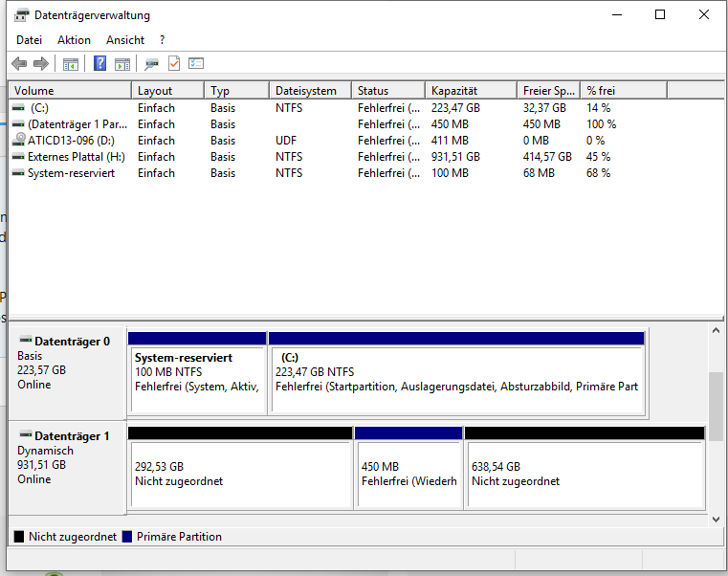
Task: Click the checkmark properties toolbar icon
Action: [174, 63]
